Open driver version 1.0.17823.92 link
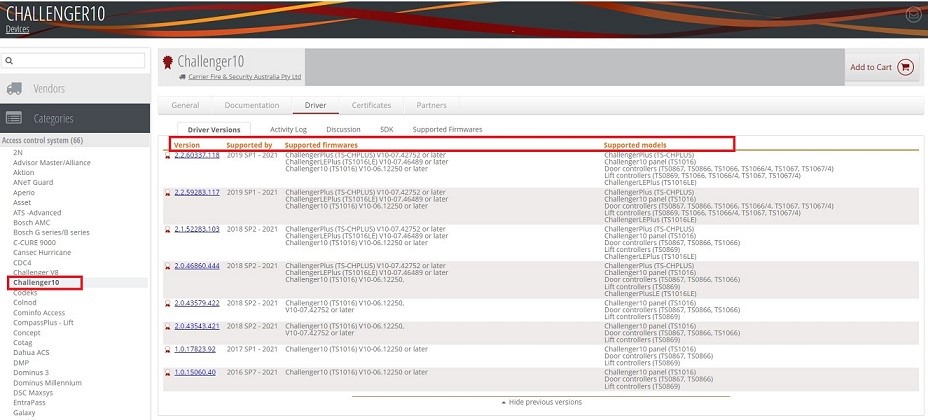928x420 pixels. [x=195, y=349]
